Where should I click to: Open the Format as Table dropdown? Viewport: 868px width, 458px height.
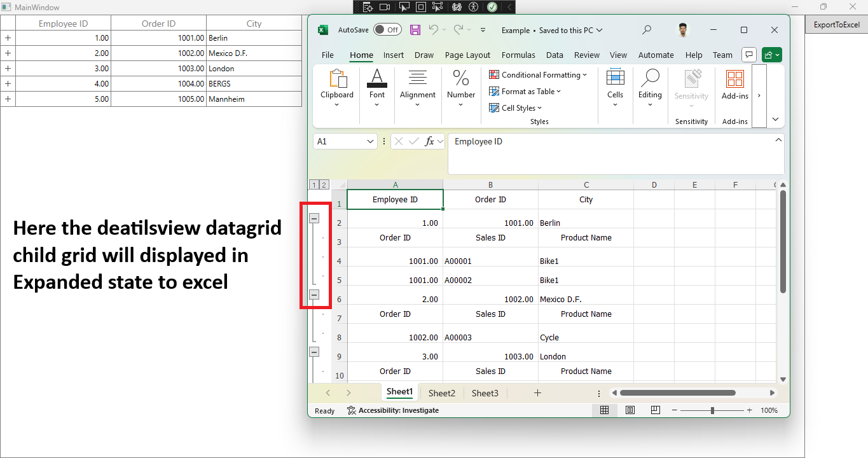pyautogui.click(x=525, y=92)
